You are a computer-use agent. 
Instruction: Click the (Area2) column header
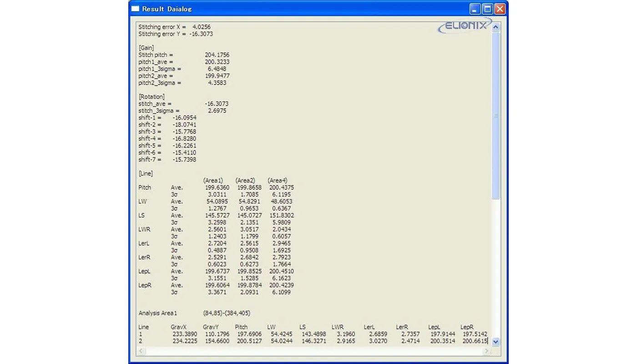(245, 181)
